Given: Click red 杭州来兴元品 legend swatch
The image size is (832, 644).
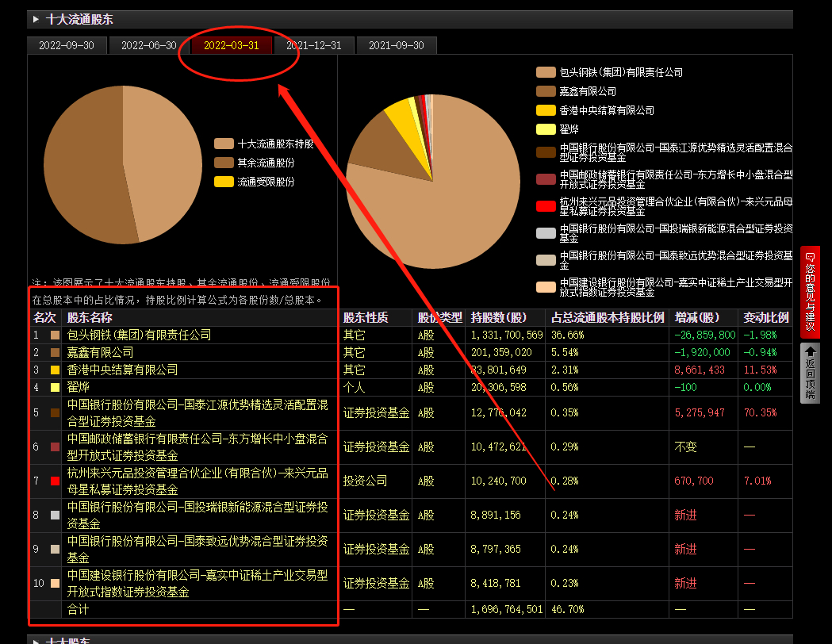Looking at the screenshot, I should (546, 207).
